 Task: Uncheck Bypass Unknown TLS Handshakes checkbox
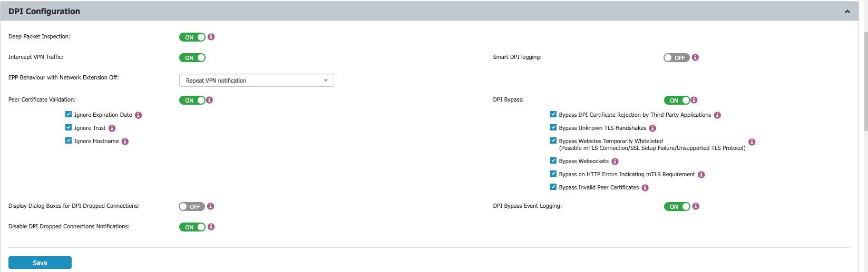tap(553, 127)
